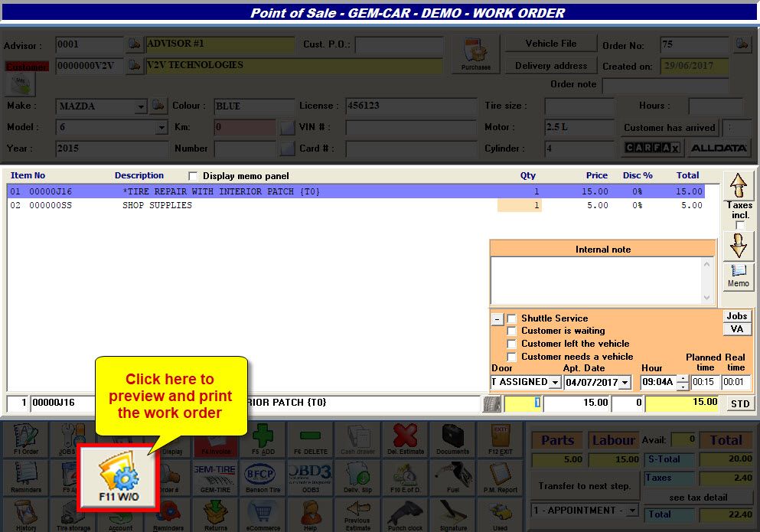Click the VA button
This screenshot has height=532, width=760.
pyautogui.click(x=737, y=329)
